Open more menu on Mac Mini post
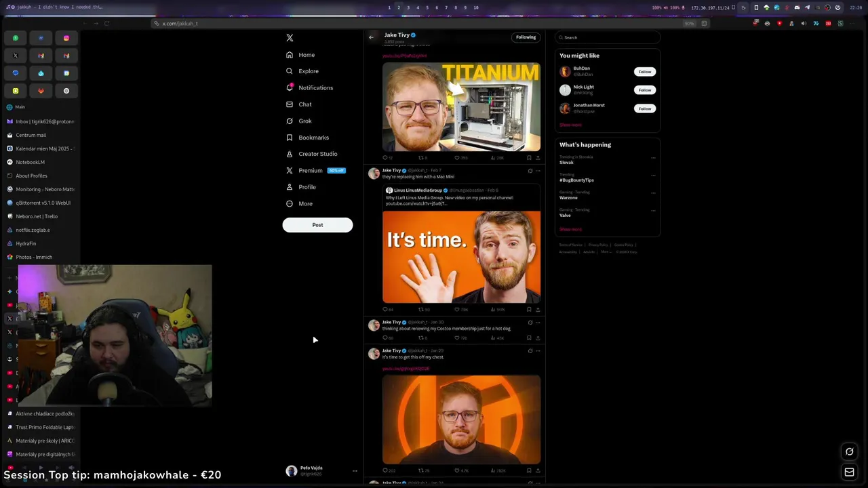Screen dimensions: 868x488 538,171
